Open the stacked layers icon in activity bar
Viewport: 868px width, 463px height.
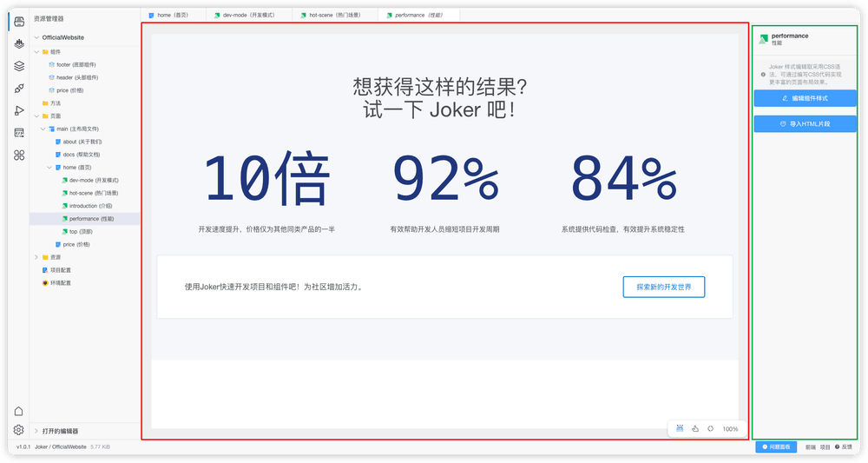coord(19,66)
